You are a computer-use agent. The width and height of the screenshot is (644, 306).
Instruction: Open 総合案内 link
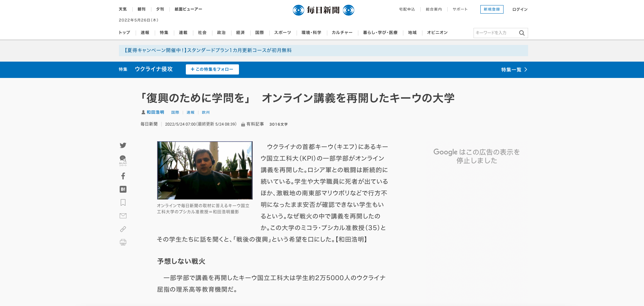[x=434, y=10]
